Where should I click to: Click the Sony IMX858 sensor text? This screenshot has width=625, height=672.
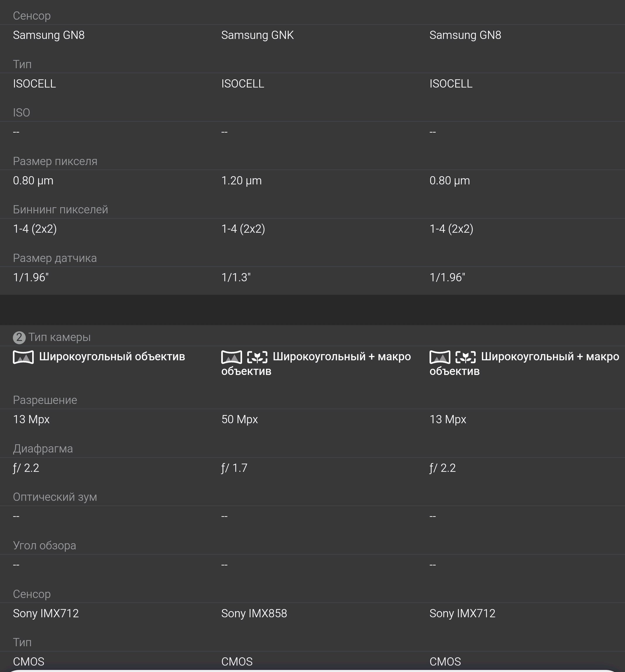(254, 613)
